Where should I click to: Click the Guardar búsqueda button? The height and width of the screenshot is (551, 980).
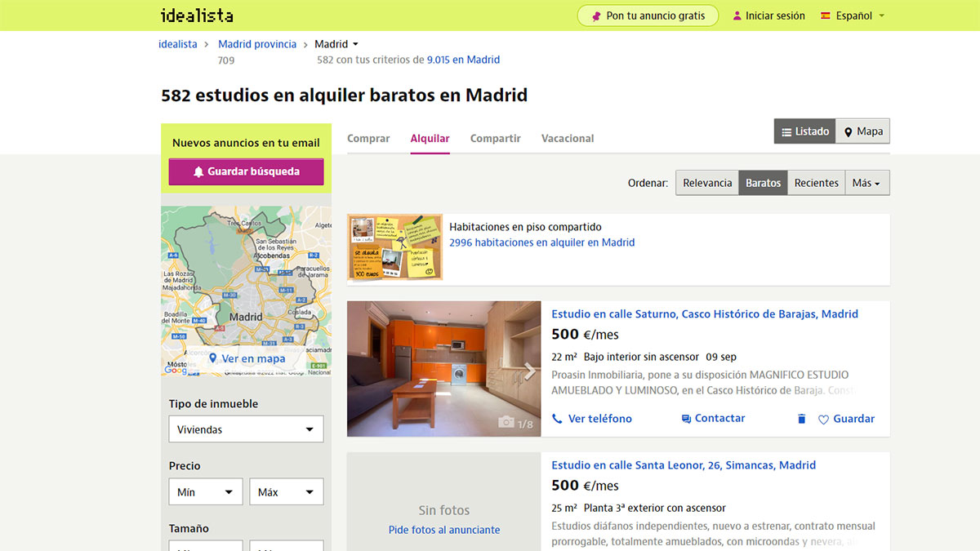[x=246, y=172]
